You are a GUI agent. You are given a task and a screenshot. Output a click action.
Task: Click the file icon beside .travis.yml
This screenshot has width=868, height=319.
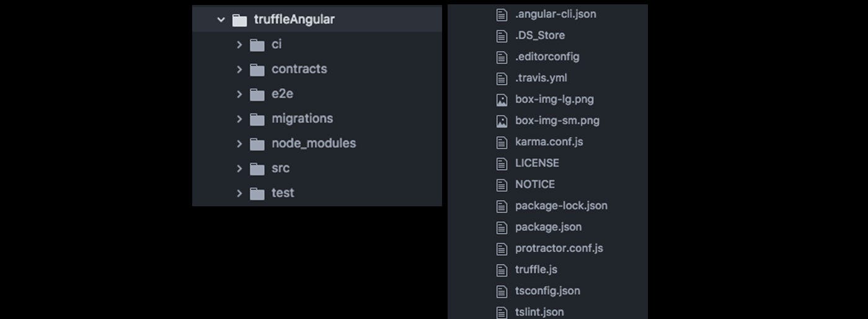(502, 79)
